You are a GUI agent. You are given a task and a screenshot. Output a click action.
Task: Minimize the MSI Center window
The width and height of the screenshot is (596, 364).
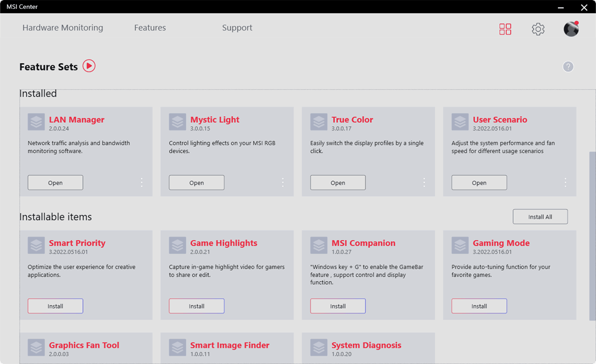[x=561, y=7]
